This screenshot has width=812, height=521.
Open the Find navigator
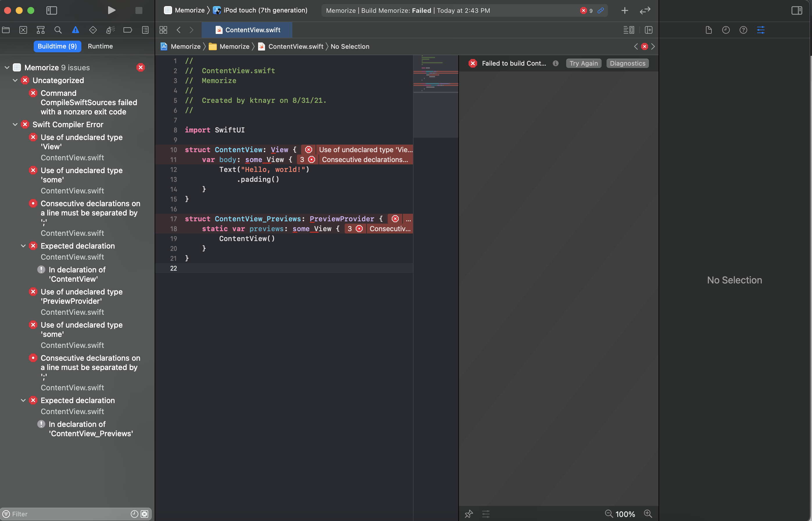58,30
